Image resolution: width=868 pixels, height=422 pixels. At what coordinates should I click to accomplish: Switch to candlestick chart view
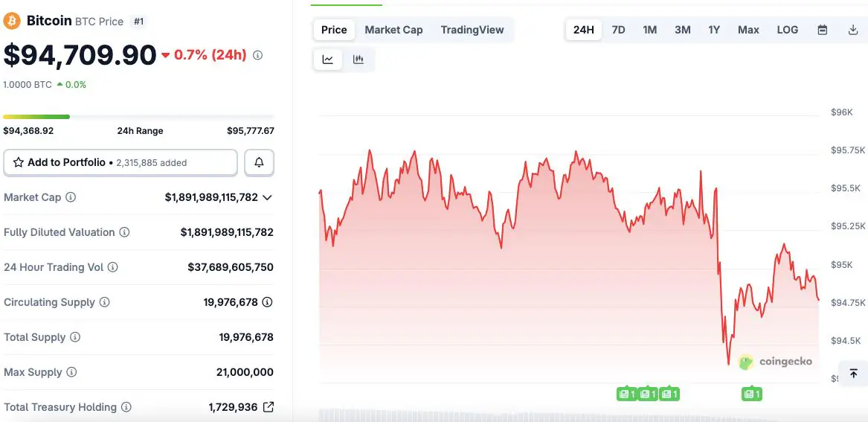point(359,60)
